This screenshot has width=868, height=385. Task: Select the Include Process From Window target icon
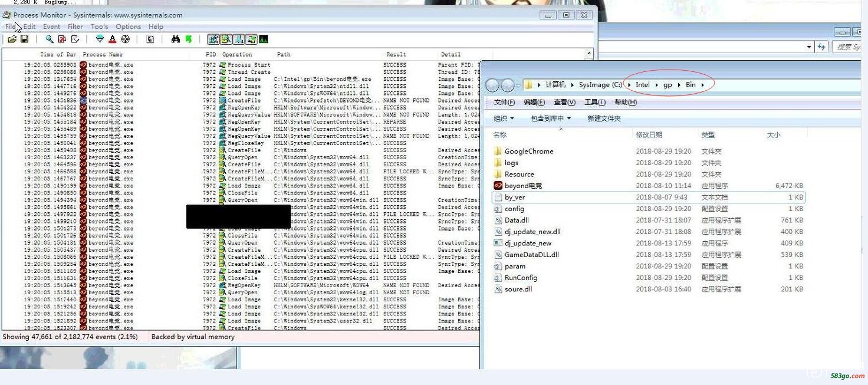point(126,40)
